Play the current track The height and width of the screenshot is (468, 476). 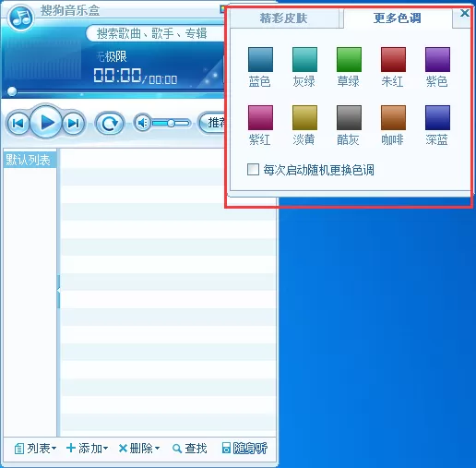(x=46, y=122)
